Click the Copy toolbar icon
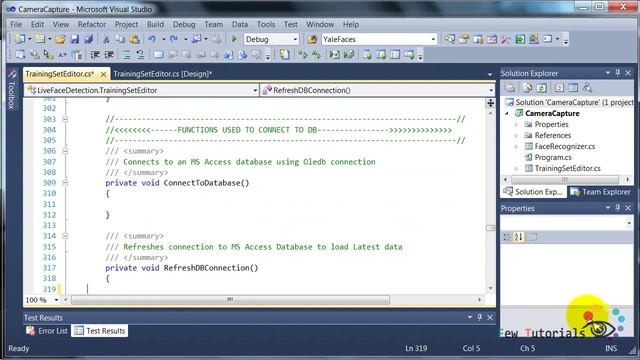 click(x=120, y=39)
